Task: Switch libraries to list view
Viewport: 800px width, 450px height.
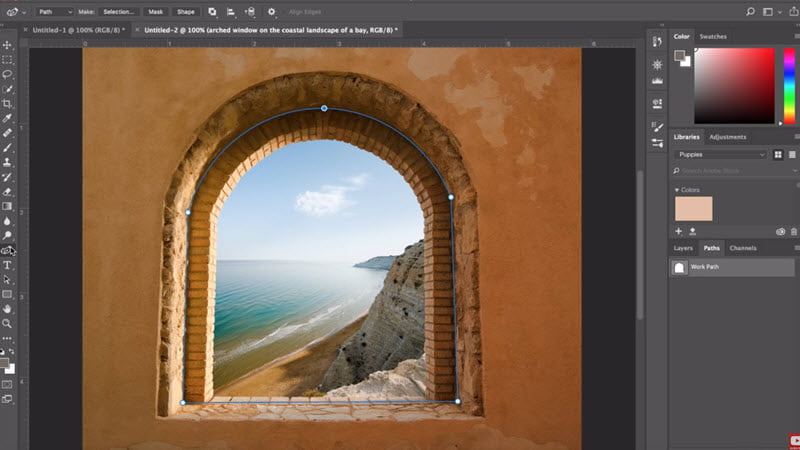Action: (793, 155)
